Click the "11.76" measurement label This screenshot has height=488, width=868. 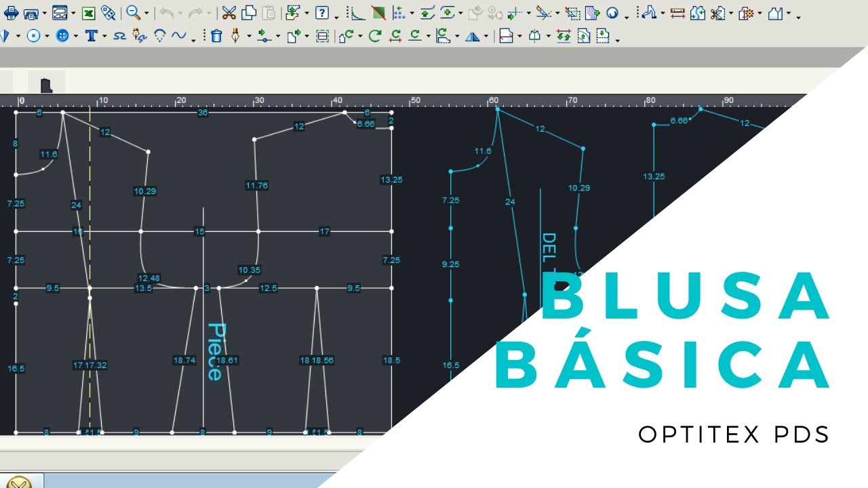(x=257, y=185)
